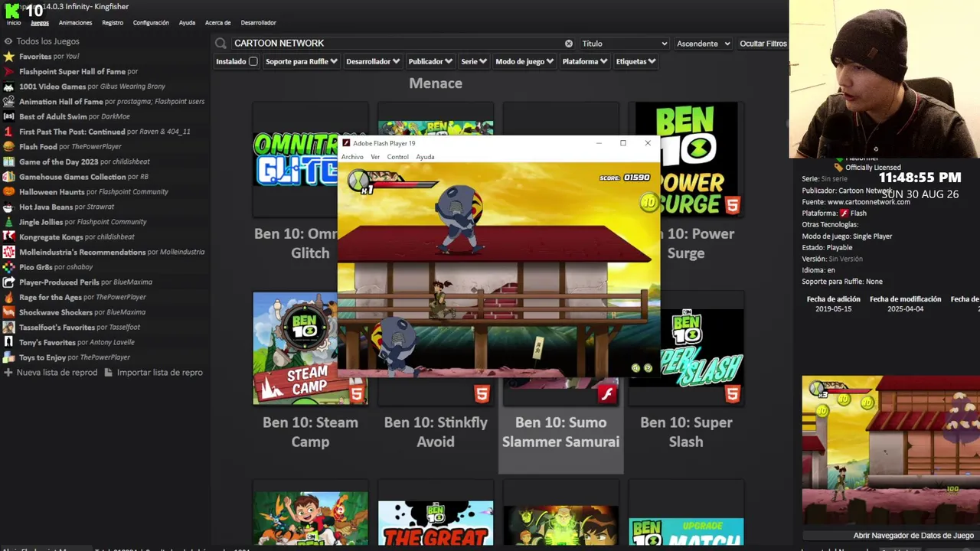Toggle the Instalado checkbox filter
980x551 pixels.
[253, 61]
